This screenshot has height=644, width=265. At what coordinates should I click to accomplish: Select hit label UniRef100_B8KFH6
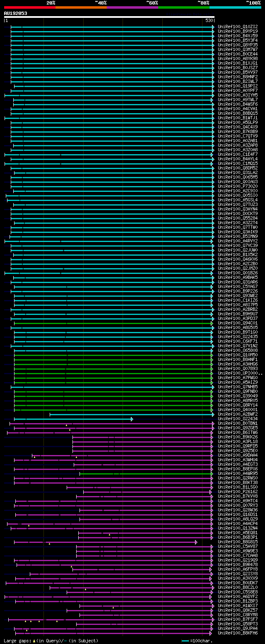238,633
